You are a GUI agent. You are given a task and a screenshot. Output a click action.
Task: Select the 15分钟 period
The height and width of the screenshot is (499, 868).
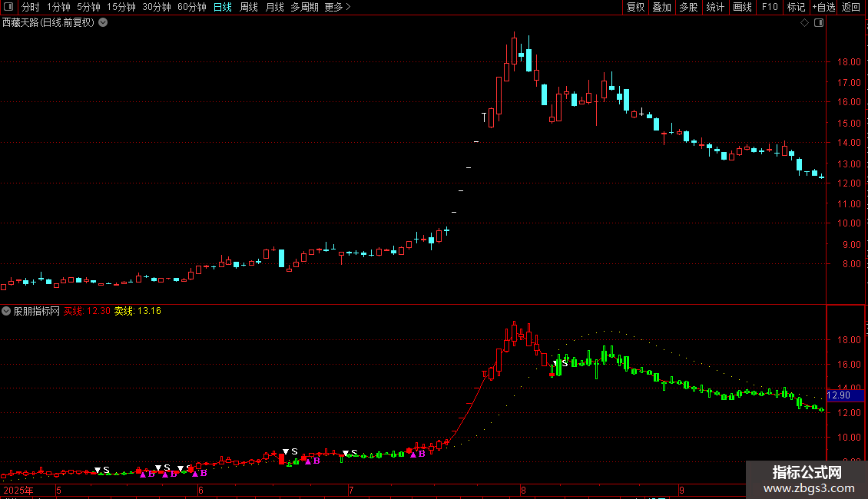pos(121,7)
